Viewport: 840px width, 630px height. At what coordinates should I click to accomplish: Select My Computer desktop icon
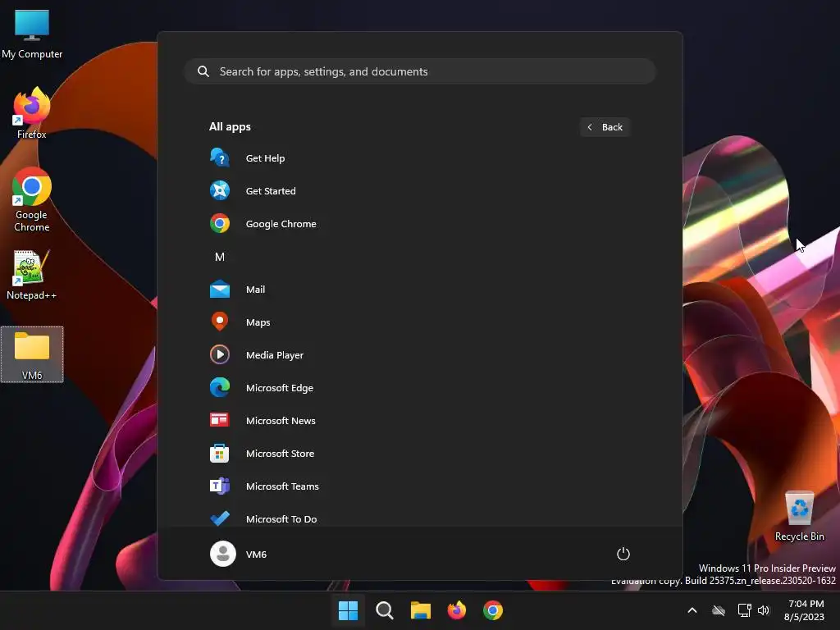pos(32,34)
